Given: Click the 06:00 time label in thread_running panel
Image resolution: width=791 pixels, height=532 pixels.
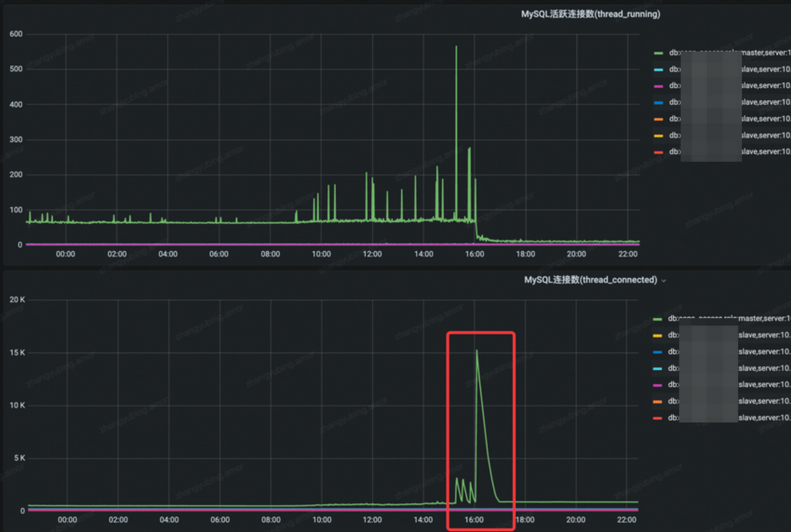Looking at the screenshot, I should click(219, 254).
